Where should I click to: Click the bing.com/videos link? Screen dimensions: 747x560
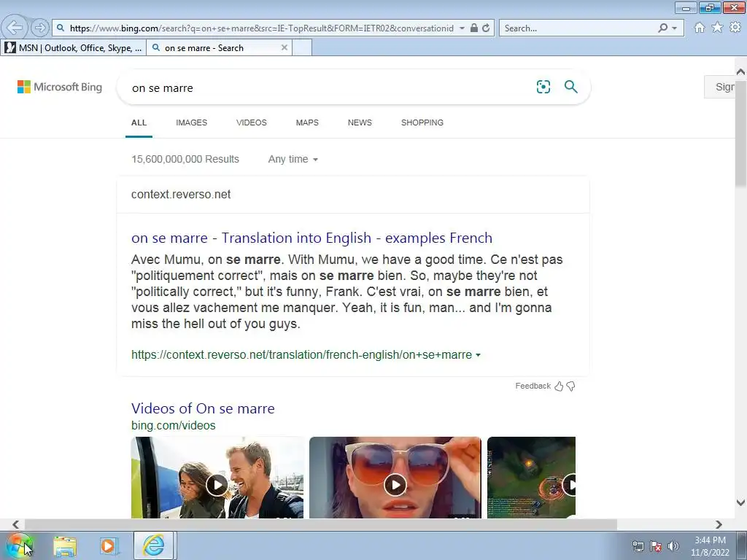tap(174, 425)
